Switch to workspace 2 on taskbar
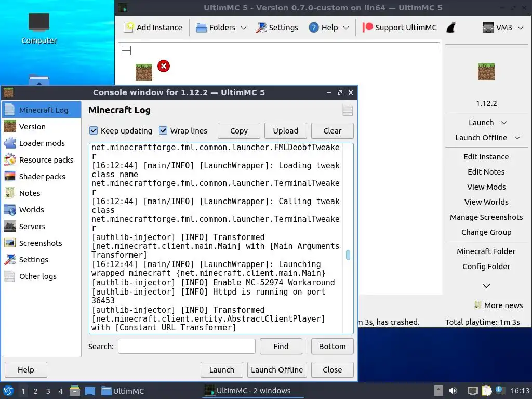The width and height of the screenshot is (532, 399). [x=36, y=391]
